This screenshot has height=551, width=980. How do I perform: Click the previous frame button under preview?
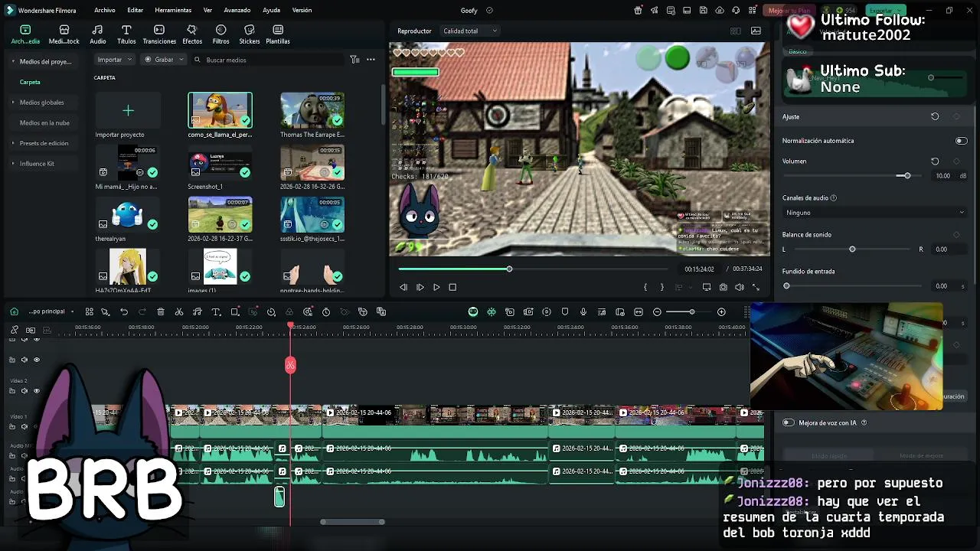(x=403, y=287)
